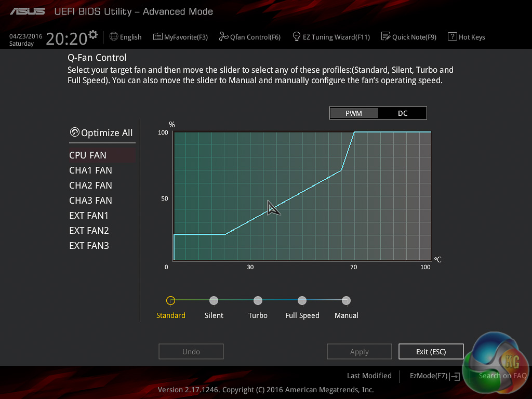The width and height of the screenshot is (532, 399).
Task: Launch EZ Tuning Wizard(F11)
Action: pos(336,37)
